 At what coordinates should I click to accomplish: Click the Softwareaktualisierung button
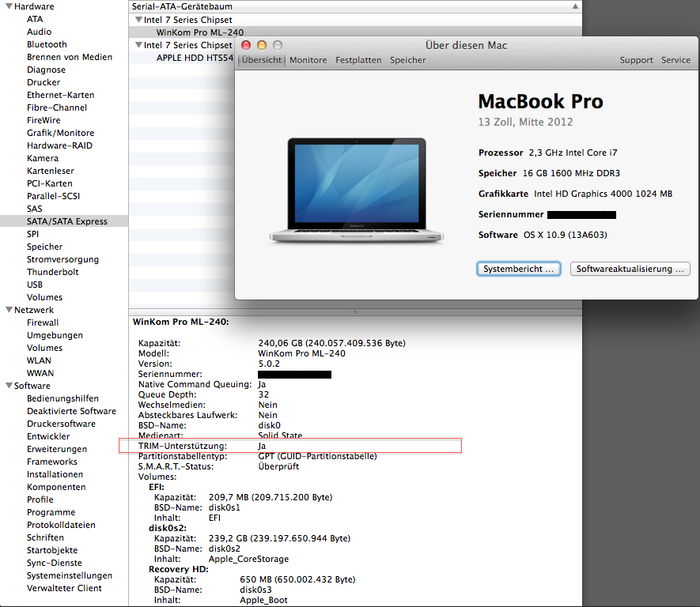(x=630, y=269)
